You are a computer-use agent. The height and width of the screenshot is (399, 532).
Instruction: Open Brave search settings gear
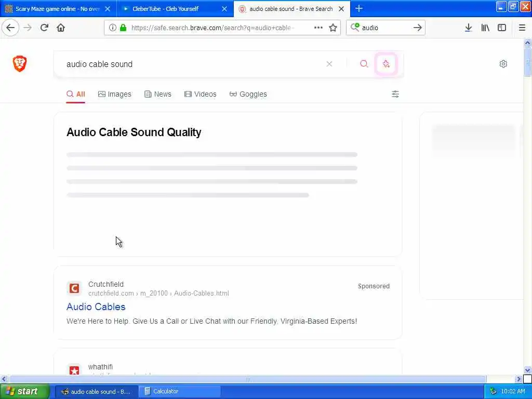(503, 64)
